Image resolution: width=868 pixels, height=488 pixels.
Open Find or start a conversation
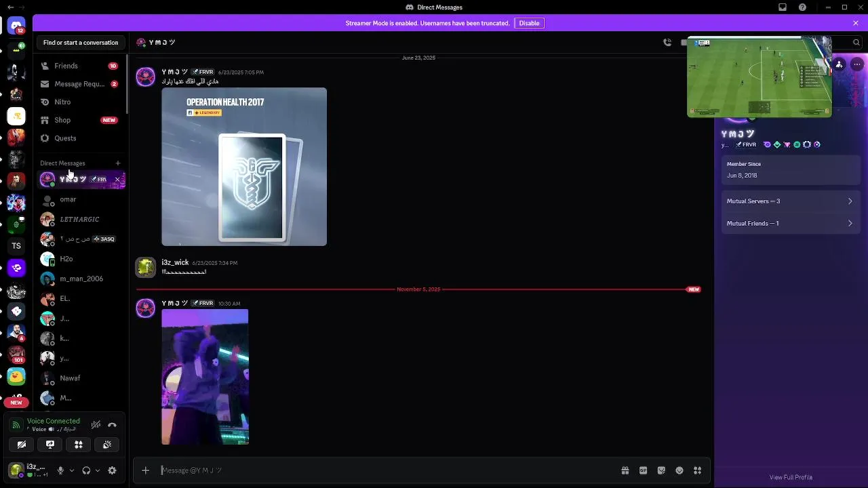tap(81, 42)
